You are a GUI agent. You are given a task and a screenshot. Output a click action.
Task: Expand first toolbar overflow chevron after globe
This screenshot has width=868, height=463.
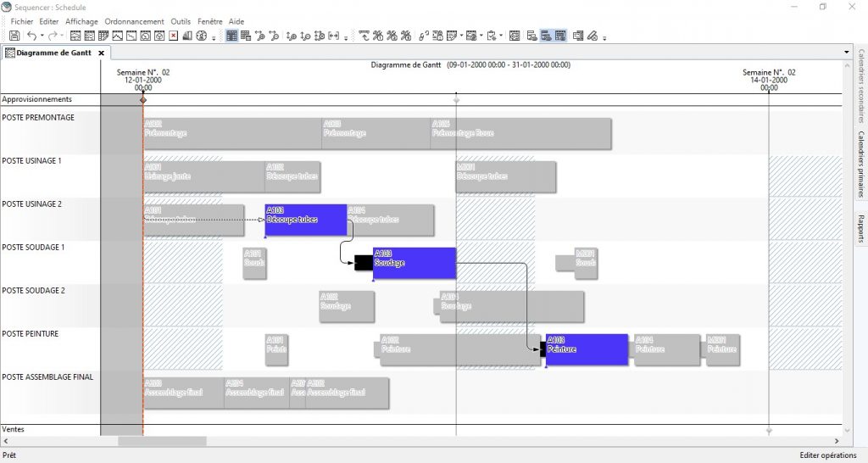[214, 38]
